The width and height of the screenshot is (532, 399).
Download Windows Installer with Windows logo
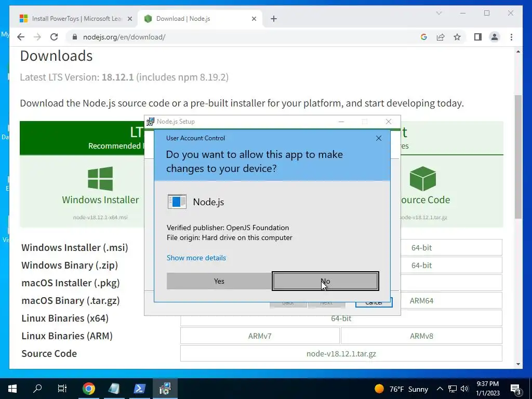pos(100,179)
